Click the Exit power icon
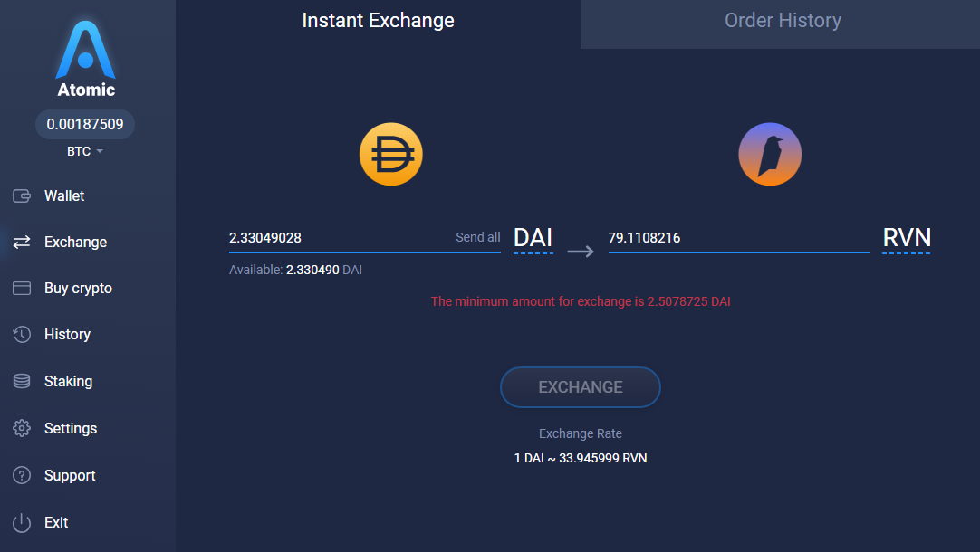 coord(22,523)
